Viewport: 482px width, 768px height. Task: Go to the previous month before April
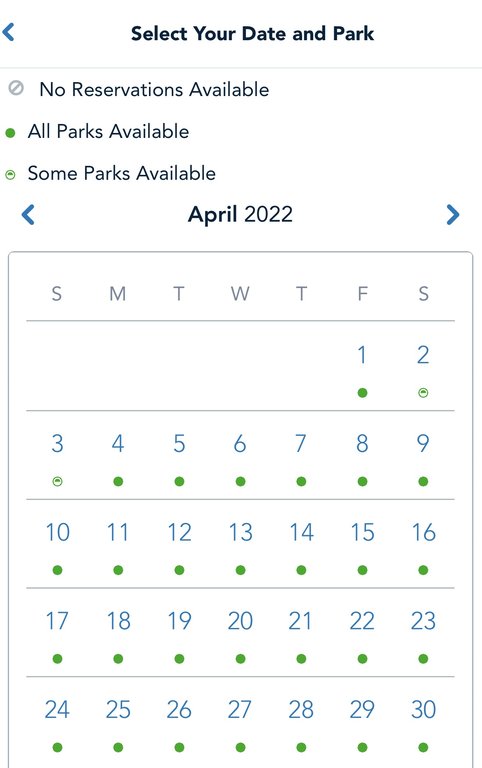pyautogui.click(x=28, y=215)
